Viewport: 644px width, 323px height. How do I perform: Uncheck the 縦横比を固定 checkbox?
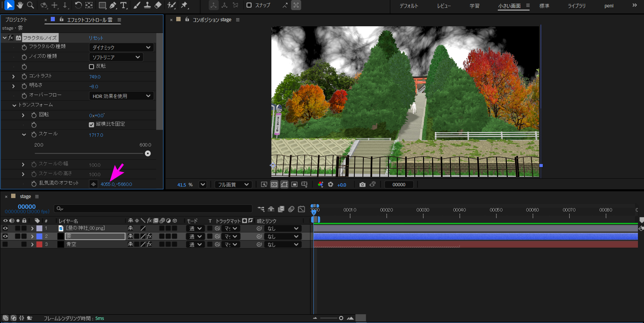91,125
